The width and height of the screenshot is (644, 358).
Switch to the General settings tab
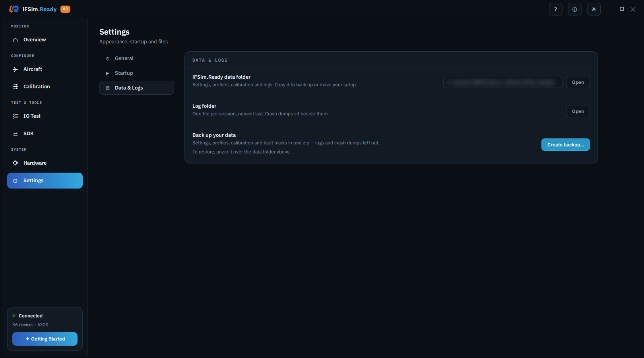click(x=137, y=58)
